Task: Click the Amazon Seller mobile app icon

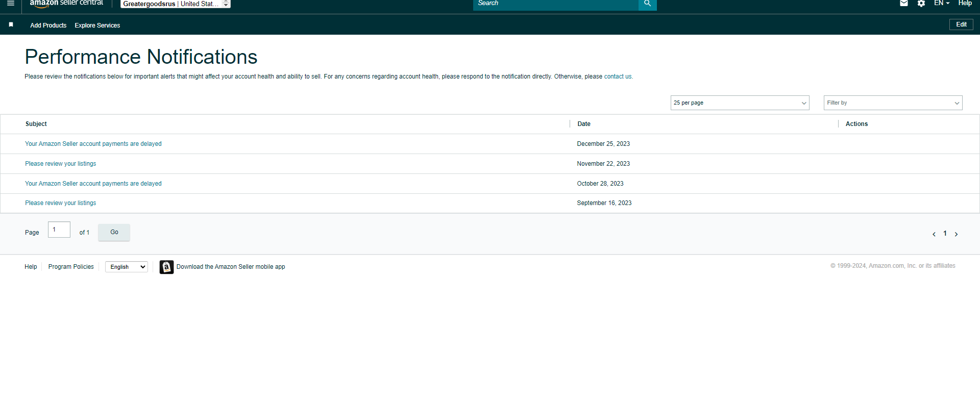Action: click(x=166, y=267)
